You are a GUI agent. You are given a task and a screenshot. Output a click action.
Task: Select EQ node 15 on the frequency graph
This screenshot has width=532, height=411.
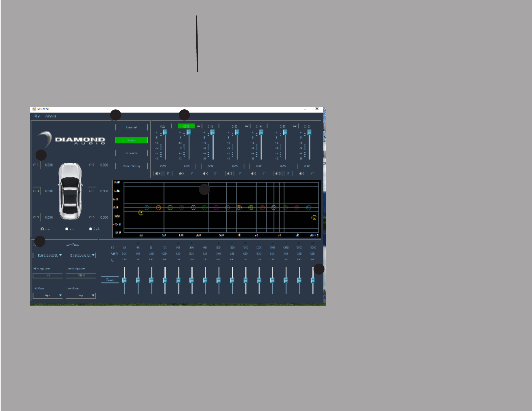click(x=308, y=207)
